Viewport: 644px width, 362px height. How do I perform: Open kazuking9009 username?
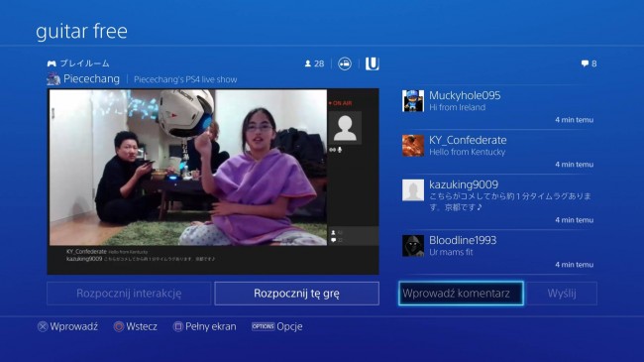click(464, 184)
